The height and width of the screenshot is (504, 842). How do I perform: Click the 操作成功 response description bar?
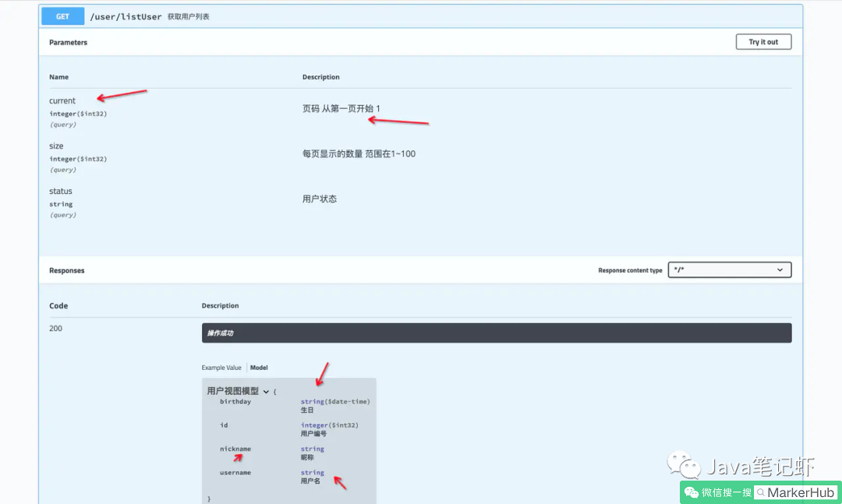pos(496,333)
